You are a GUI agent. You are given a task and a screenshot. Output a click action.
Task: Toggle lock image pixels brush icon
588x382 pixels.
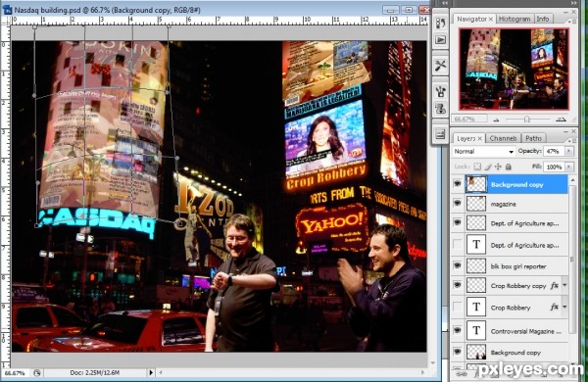(488, 167)
